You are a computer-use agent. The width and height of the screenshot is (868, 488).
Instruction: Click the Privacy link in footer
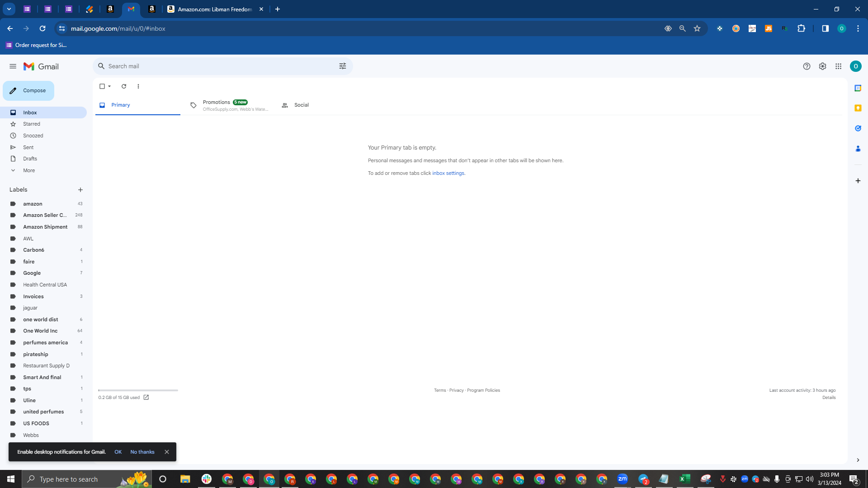(456, 390)
